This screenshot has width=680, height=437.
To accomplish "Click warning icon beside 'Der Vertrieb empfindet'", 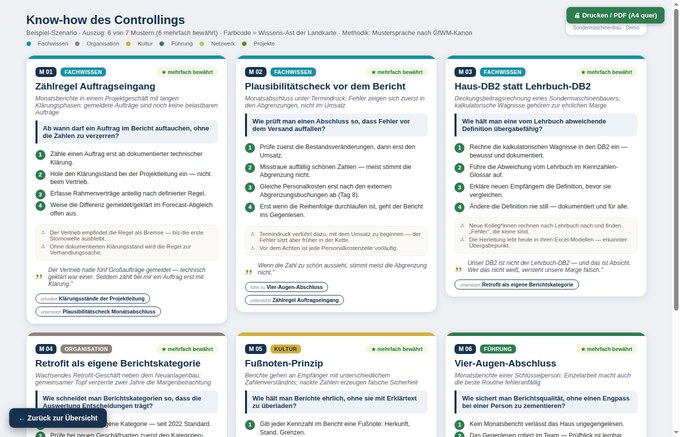I will 43,233.
